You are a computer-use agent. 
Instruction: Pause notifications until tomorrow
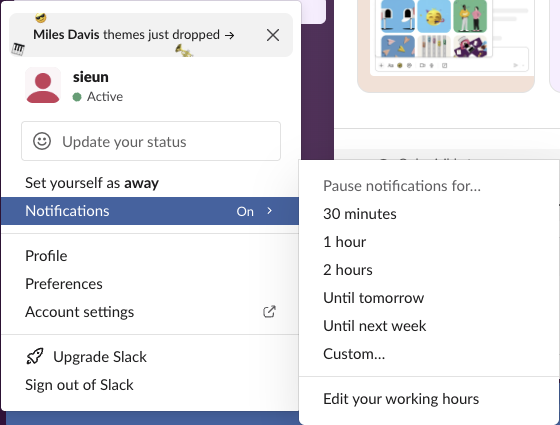(x=429, y=298)
